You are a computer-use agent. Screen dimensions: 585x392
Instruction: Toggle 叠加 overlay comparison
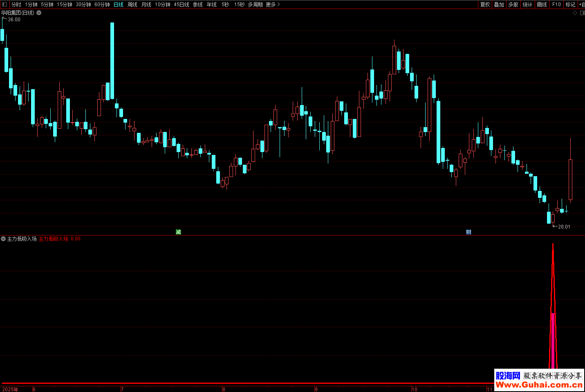coord(499,4)
